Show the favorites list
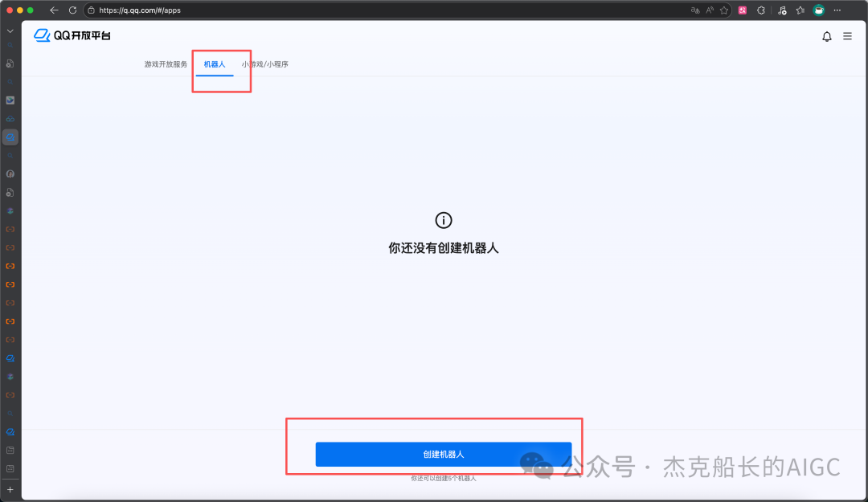Image resolution: width=868 pixels, height=502 pixels. tap(800, 10)
